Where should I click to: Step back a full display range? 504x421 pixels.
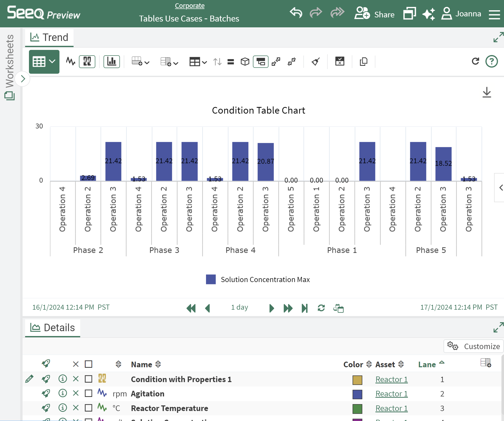pos(191,308)
